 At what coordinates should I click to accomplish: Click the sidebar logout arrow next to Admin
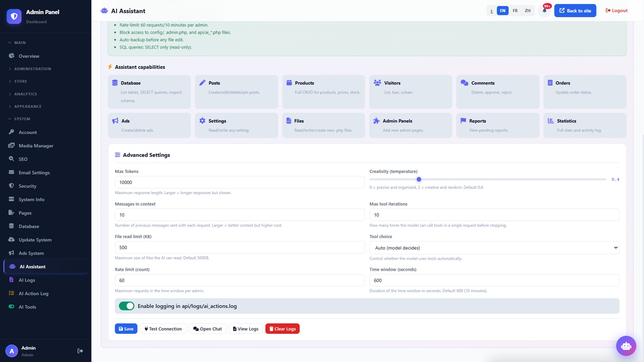(80, 351)
